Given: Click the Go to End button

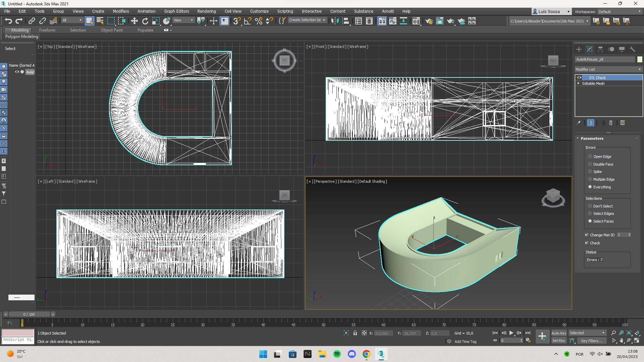Looking at the screenshot, I should pyautogui.click(x=528, y=333).
